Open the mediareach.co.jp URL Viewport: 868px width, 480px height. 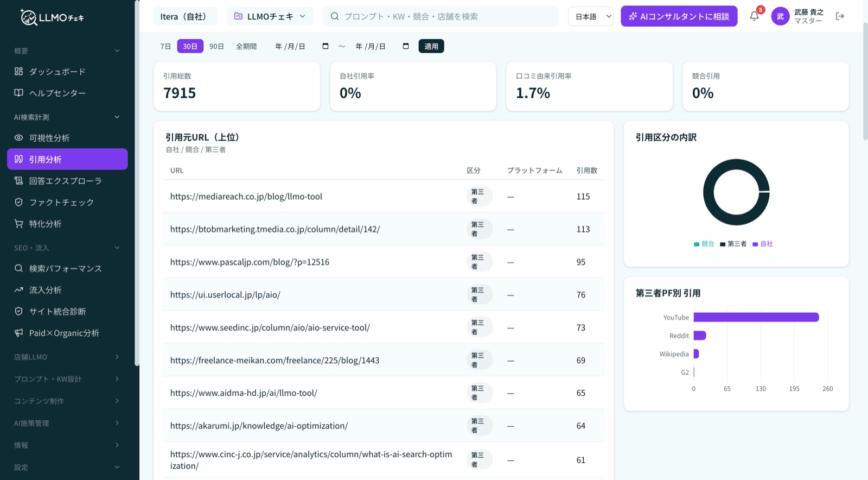tap(246, 197)
